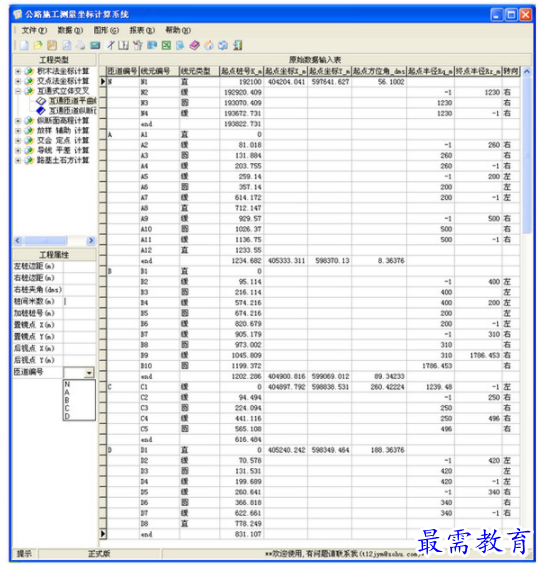539x573 pixels.
Task: Open the 文件(F) menu
Action: point(34,30)
